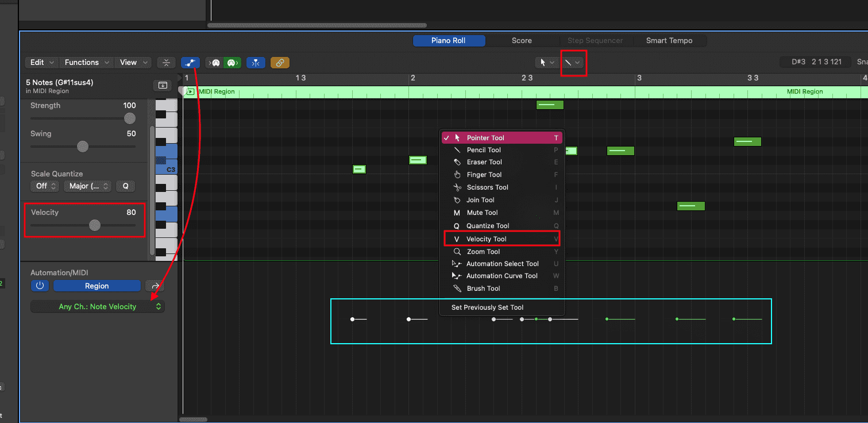Open the Scale Quantize Off dropdown

coord(45,186)
